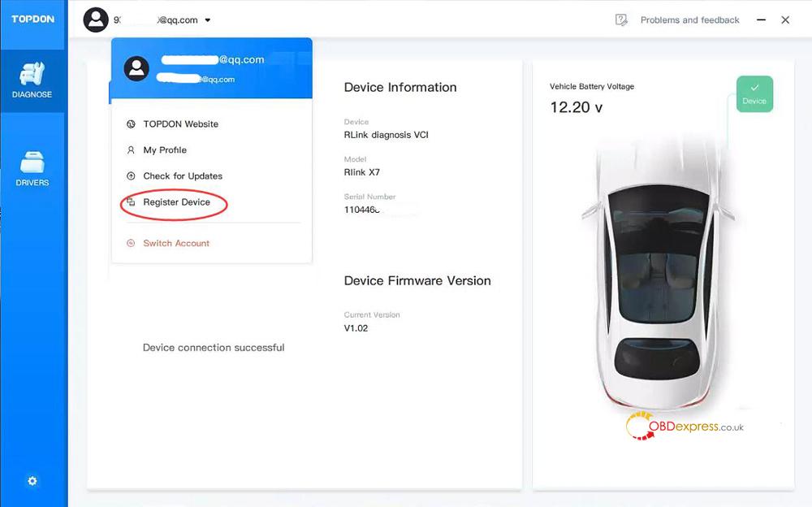Select the Rlink X7 model text
The image size is (812, 507).
pyautogui.click(x=362, y=172)
